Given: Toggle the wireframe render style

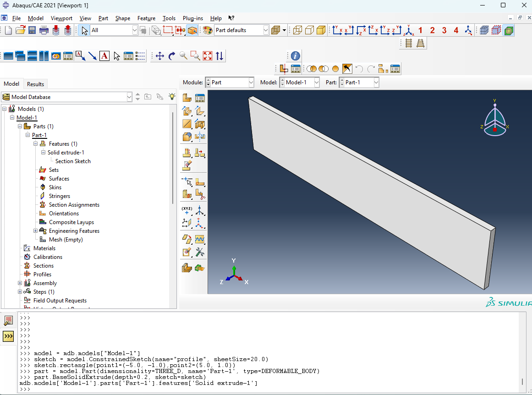Looking at the screenshot, I should (x=297, y=30).
